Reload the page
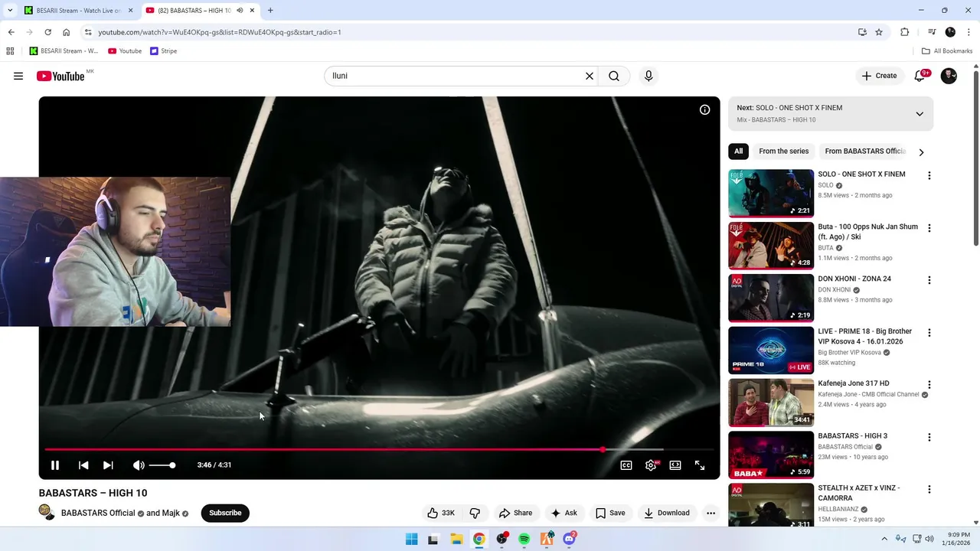This screenshot has width=980, height=551. pos(47,32)
